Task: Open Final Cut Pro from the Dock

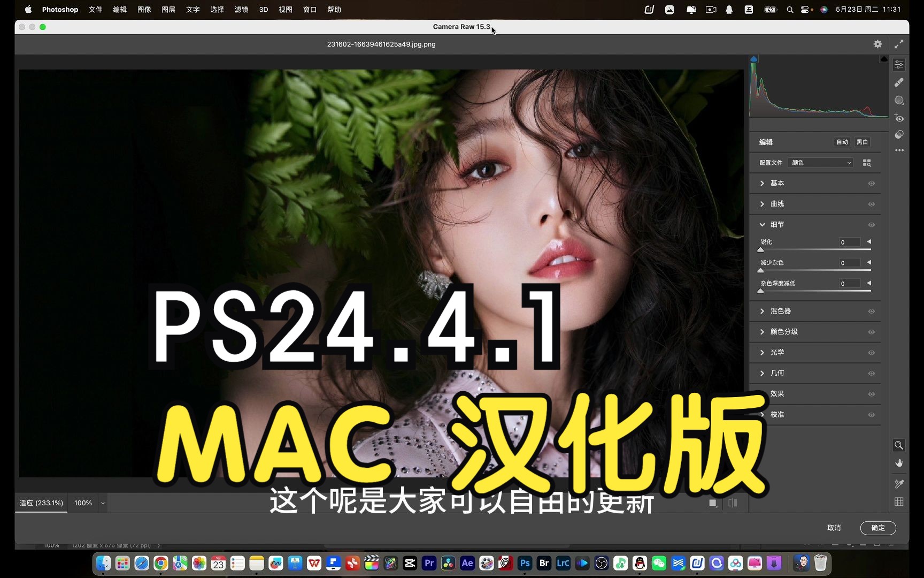Action: [x=372, y=563]
